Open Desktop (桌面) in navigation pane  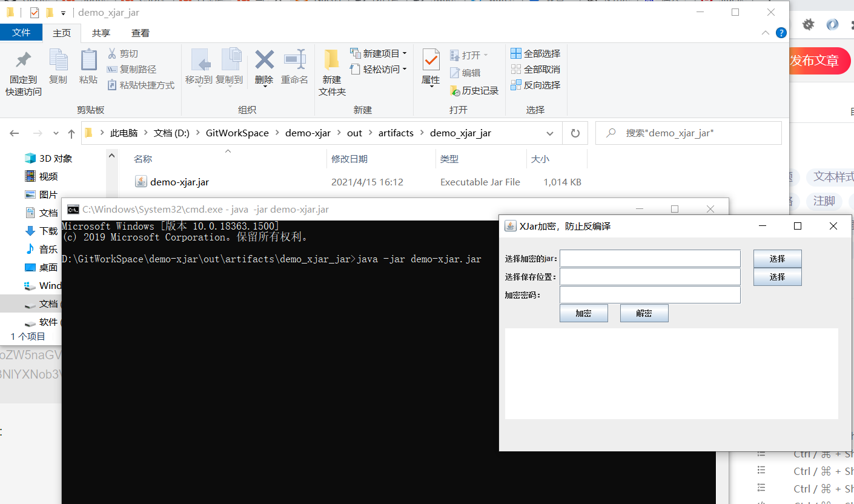click(42, 267)
